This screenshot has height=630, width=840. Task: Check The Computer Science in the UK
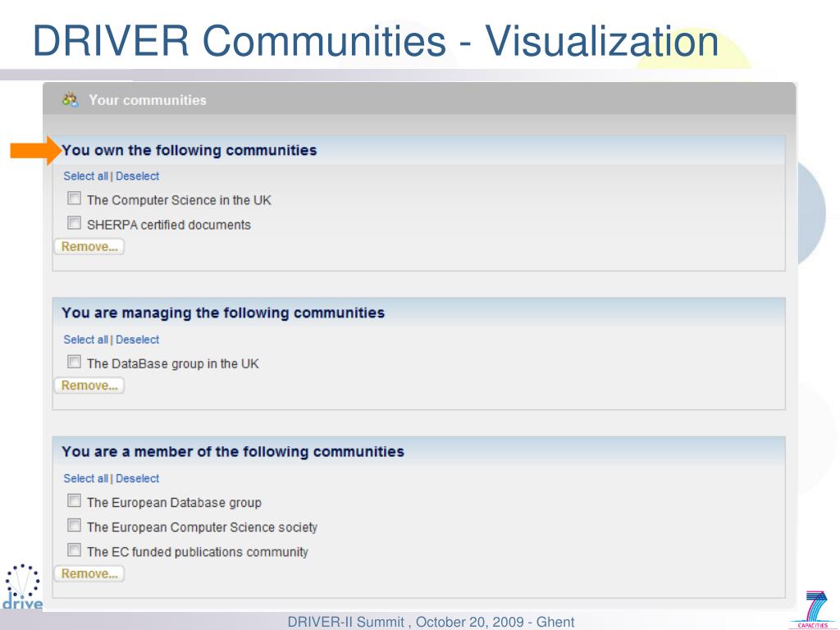75,199
